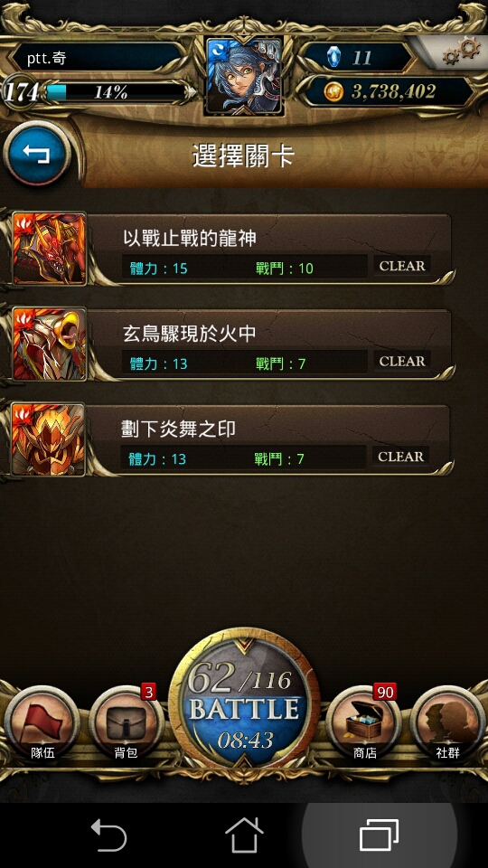Tap the red dragon stage thumbnail

tap(49, 249)
